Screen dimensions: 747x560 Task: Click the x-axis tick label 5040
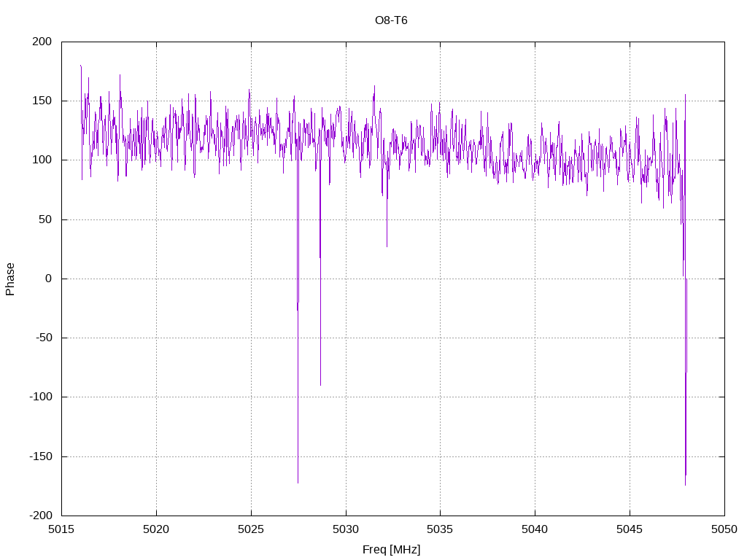pos(535,529)
